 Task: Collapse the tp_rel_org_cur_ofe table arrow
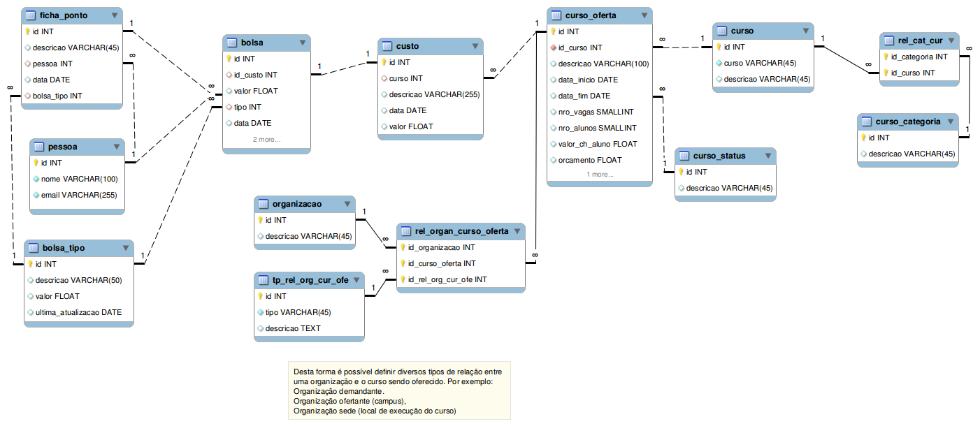click(357, 281)
